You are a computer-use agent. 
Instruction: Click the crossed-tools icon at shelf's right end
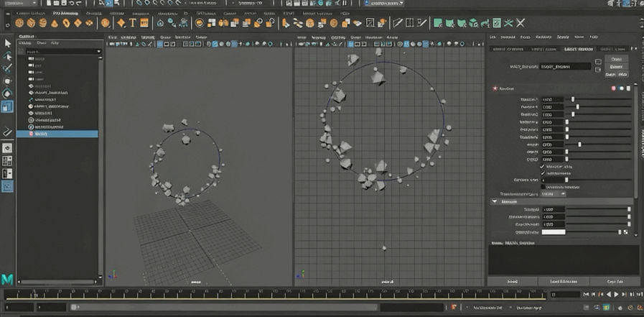pos(521,23)
